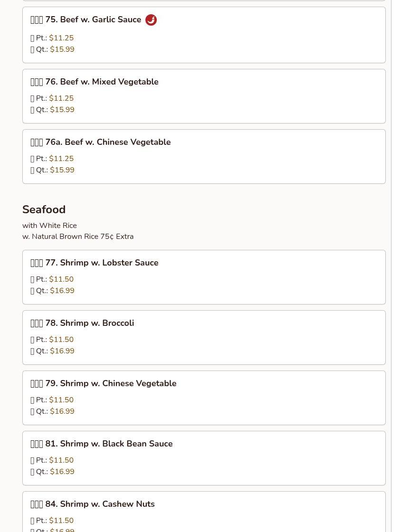The image size is (401, 532).
Task: Choose Qt. $16.99 for Shrimp w. Broccoli
Action: [x=52, y=351]
